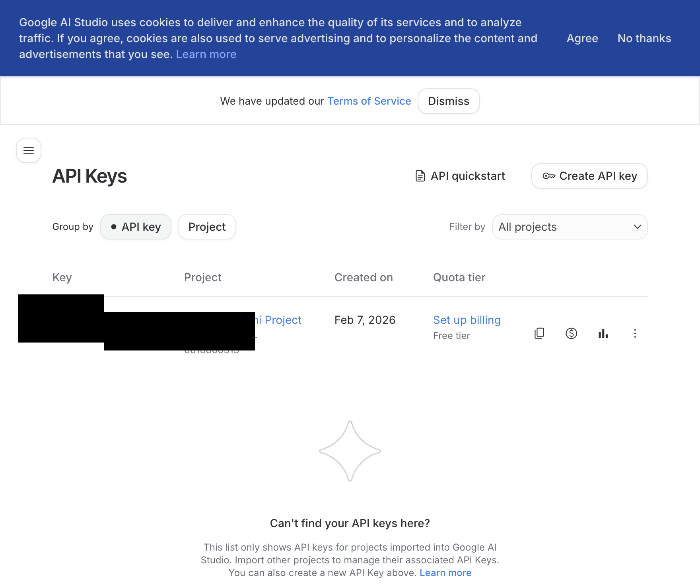Click the sparkle graphic in the empty area
This screenshot has height=588, width=700.
350,451
